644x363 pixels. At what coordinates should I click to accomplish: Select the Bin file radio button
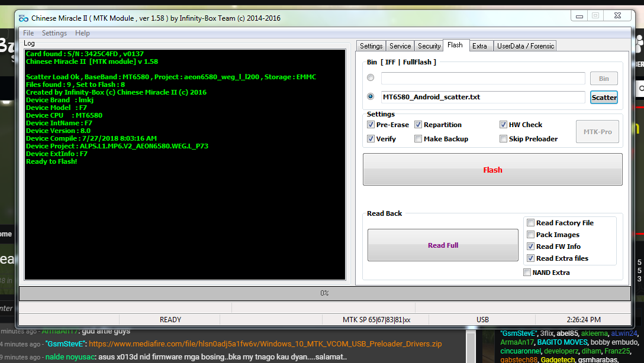click(371, 77)
